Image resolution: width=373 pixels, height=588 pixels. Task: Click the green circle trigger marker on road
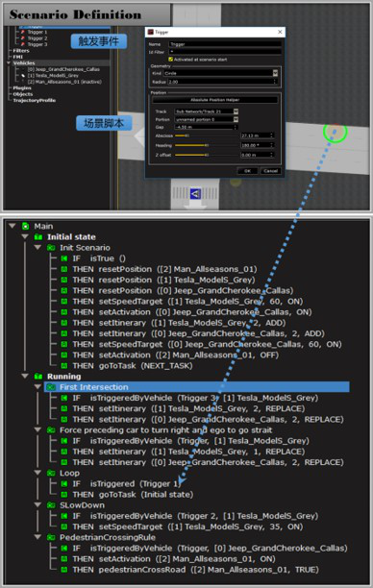pyautogui.click(x=336, y=132)
